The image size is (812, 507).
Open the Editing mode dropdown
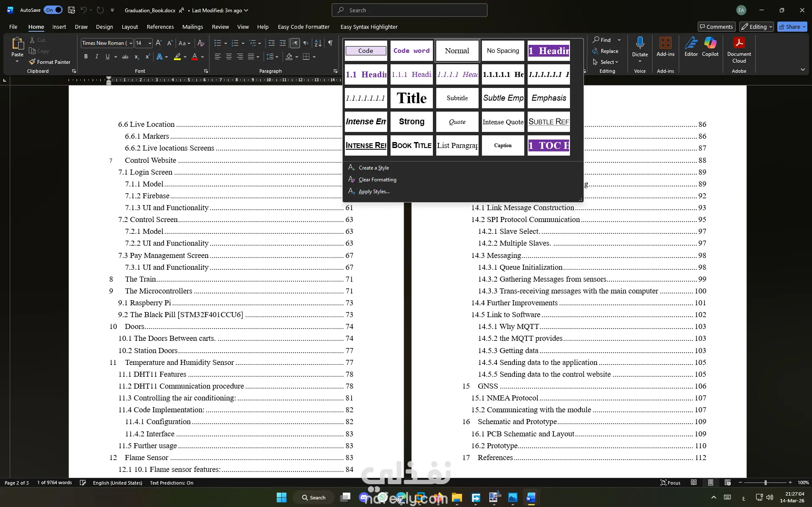tap(757, 27)
